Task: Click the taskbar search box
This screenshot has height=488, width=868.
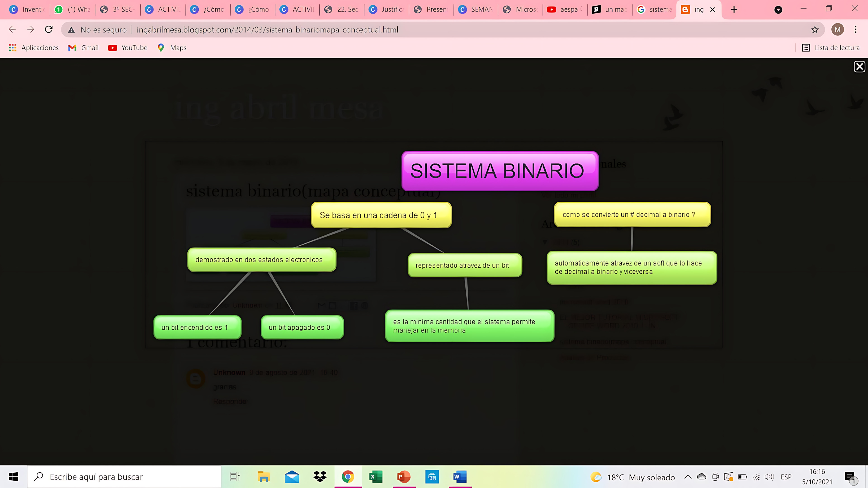Action: [124, 476]
